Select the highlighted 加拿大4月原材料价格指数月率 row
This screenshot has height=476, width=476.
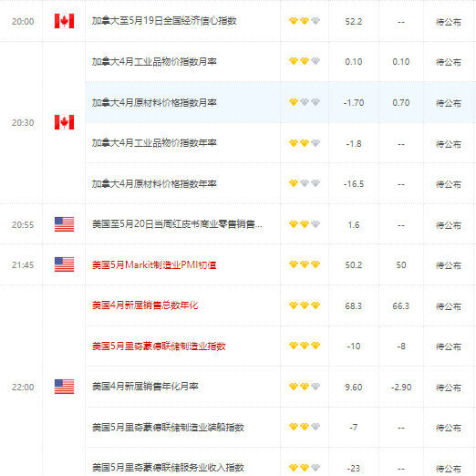(281, 102)
